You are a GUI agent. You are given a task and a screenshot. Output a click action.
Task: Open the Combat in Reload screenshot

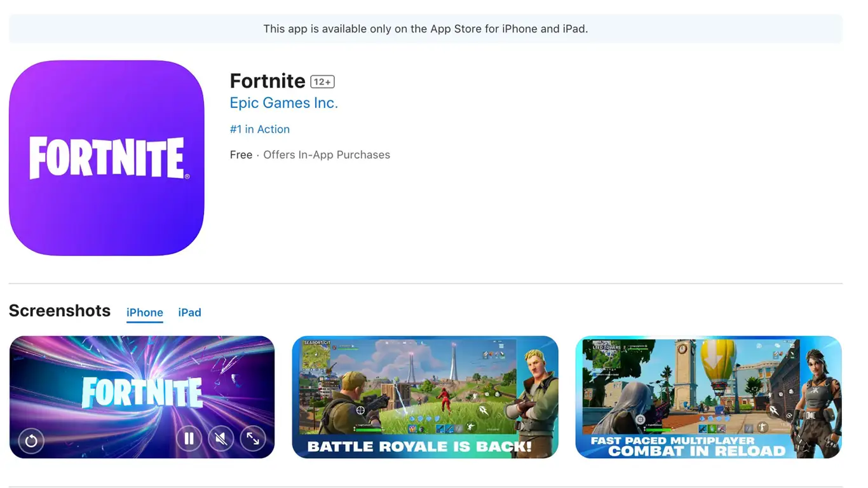pos(709,397)
